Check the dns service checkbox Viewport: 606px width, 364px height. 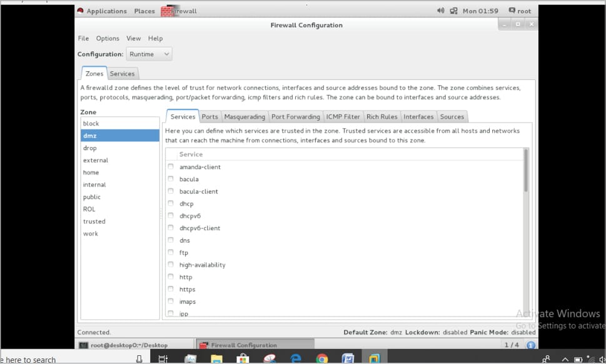coord(171,240)
